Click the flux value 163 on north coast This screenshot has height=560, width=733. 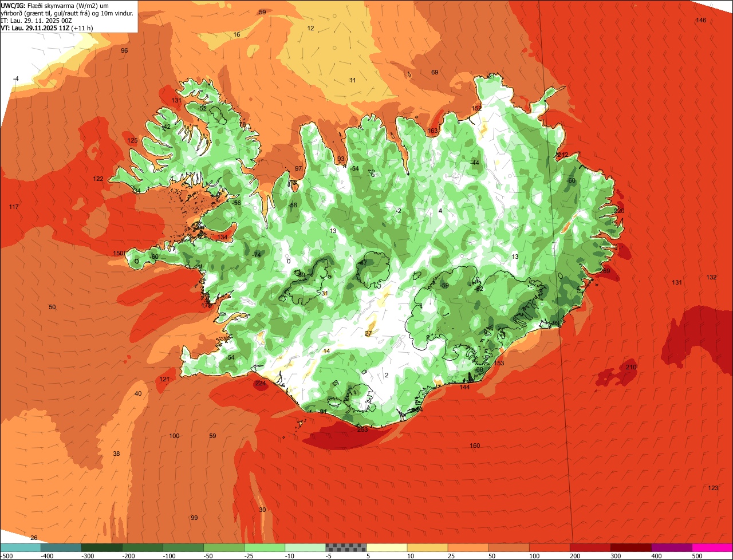pyautogui.click(x=432, y=131)
